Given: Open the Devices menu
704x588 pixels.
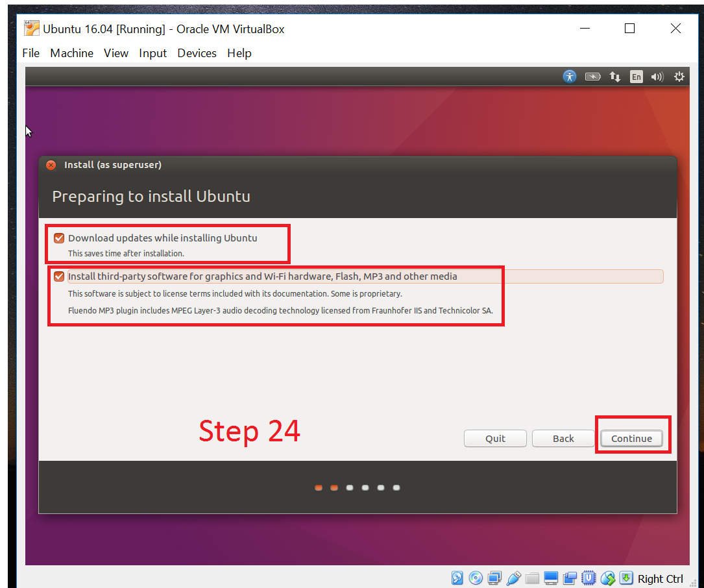Looking at the screenshot, I should click(x=197, y=53).
